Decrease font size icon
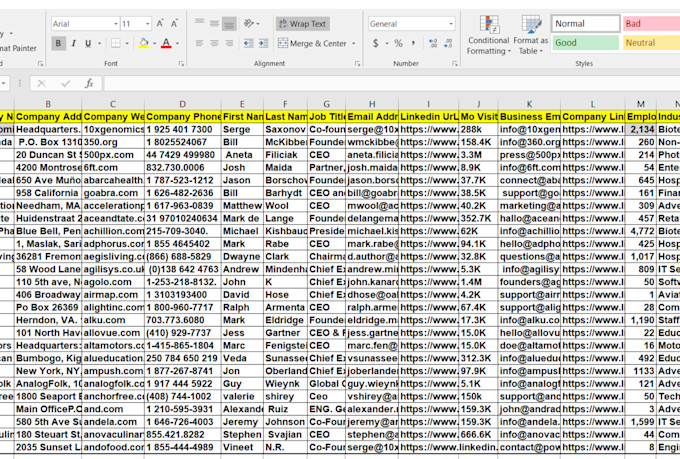 click(174, 24)
